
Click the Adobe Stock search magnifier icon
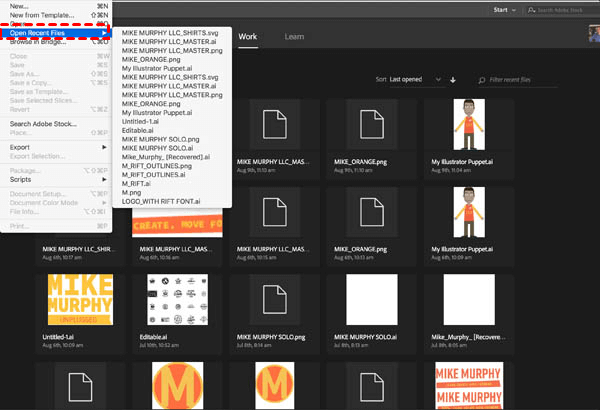(x=529, y=9)
